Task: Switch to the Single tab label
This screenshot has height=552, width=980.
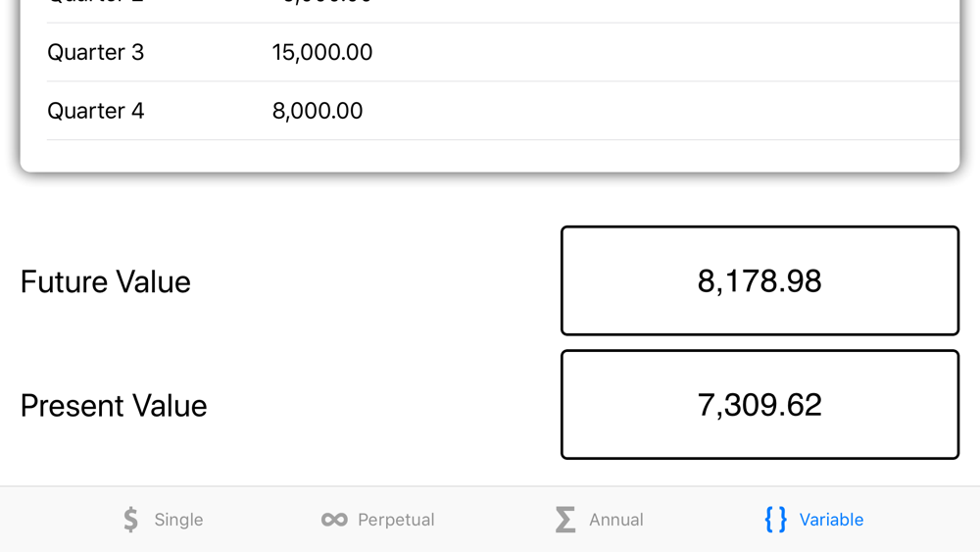Action: point(178,520)
